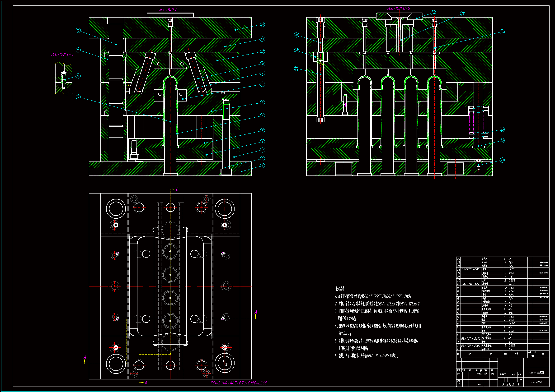Image resolution: width=555 pixels, height=392 pixels.
Task: Click the FCI-3040-A65-B70-C100-L260 mold base text
Action: tap(238, 383)
